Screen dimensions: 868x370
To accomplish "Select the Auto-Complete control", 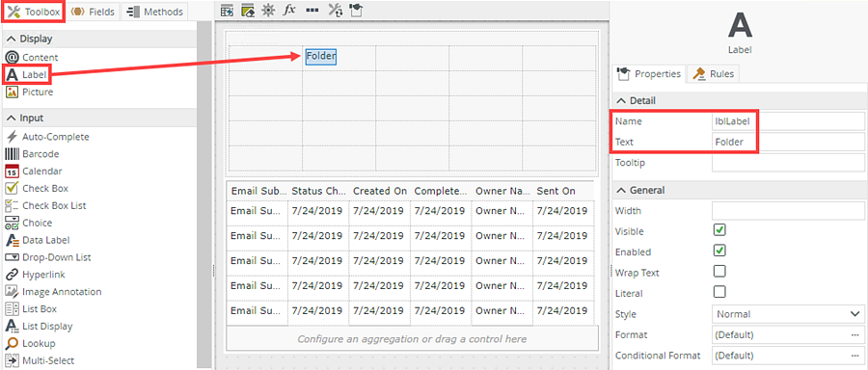I will coord(47,137).
